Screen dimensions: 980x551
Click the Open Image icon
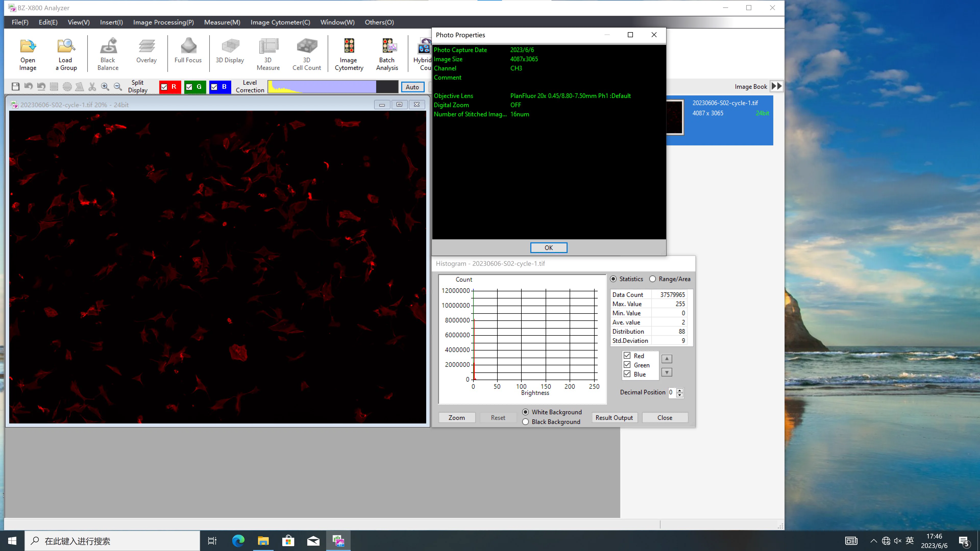28,54
